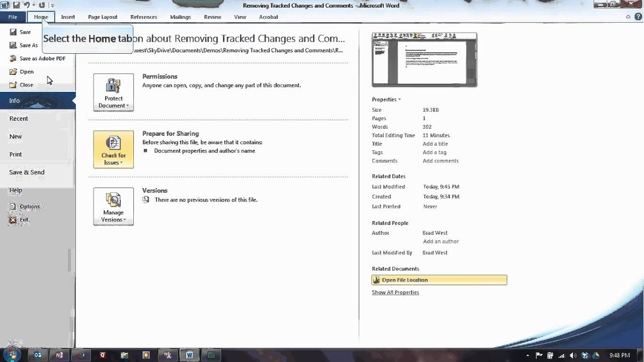The height and width of the screenshot is (362, 644).
Task: Click Add a tag field
Action: pos(435,152)
